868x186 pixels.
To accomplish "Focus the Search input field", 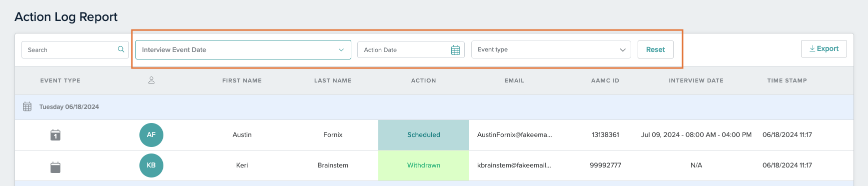I will tap(75, 49).
